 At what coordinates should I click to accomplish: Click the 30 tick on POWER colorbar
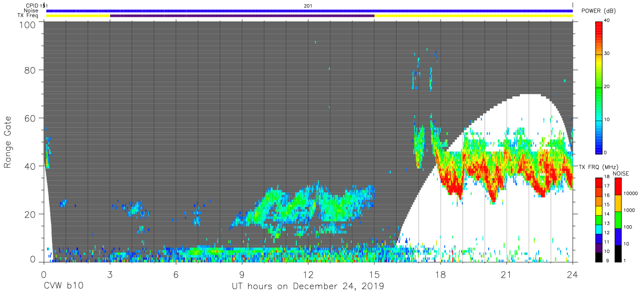[607, 53]
